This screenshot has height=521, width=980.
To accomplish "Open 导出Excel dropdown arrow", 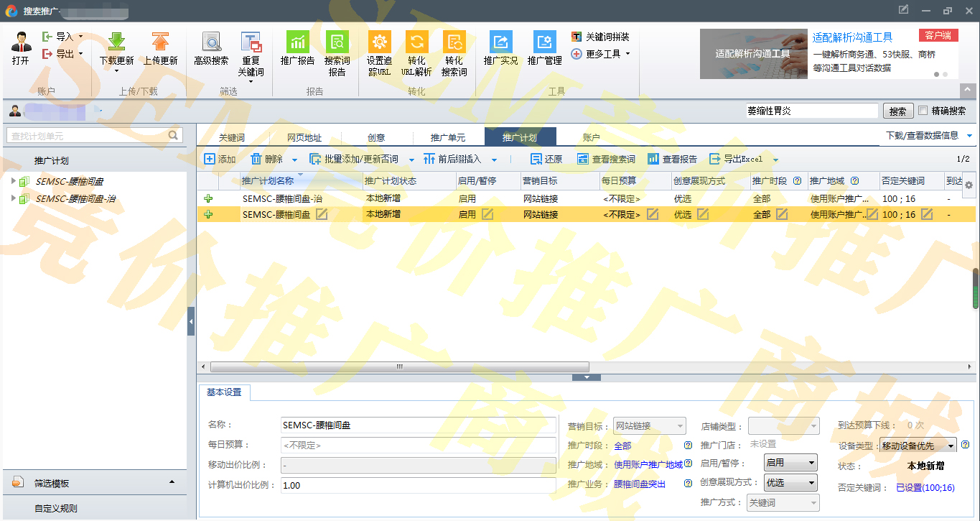I will [x=775, y=160].
